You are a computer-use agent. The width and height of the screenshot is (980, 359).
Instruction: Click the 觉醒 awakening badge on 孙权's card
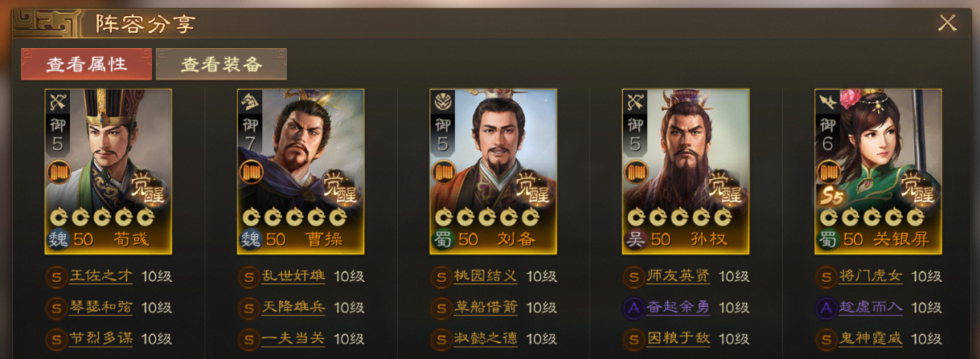726,186
